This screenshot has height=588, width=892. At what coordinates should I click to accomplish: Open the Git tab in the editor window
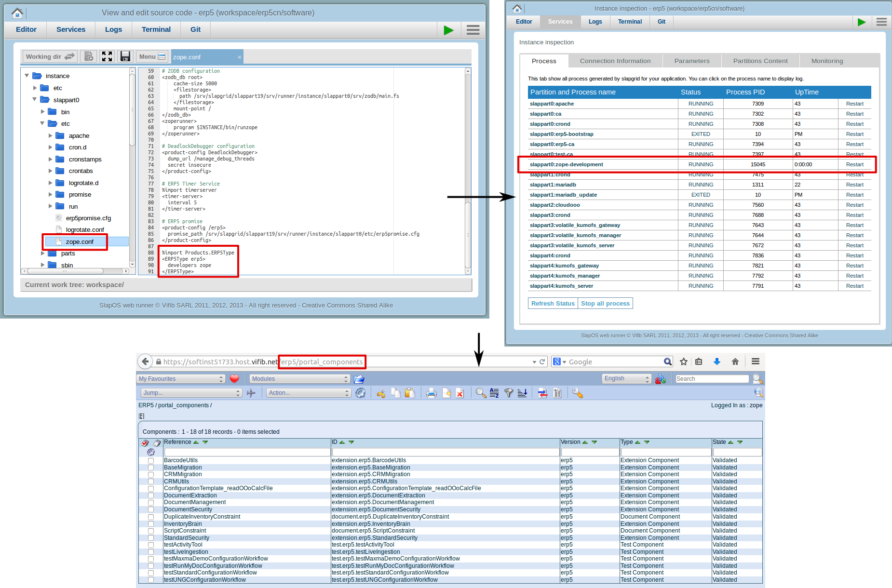tap(195, 29)
